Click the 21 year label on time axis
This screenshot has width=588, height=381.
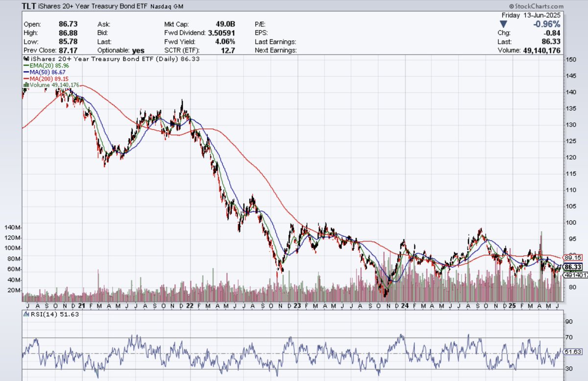tap(81, 305)
